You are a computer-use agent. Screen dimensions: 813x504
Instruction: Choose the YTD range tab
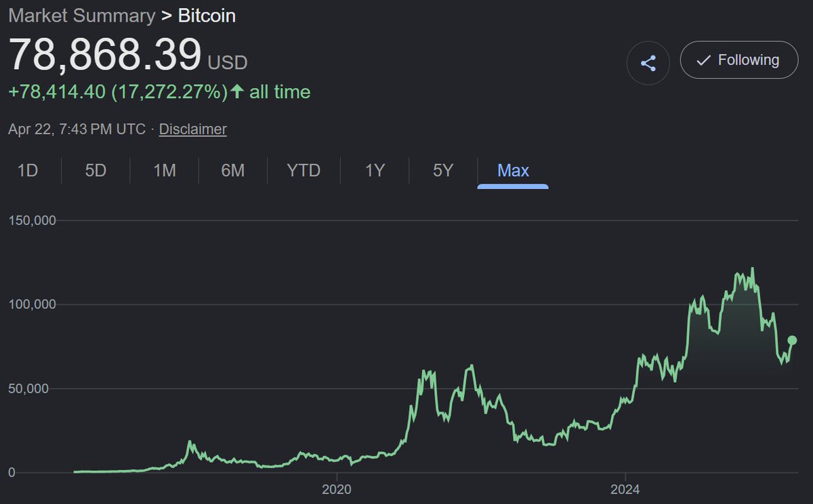(304, 171)
